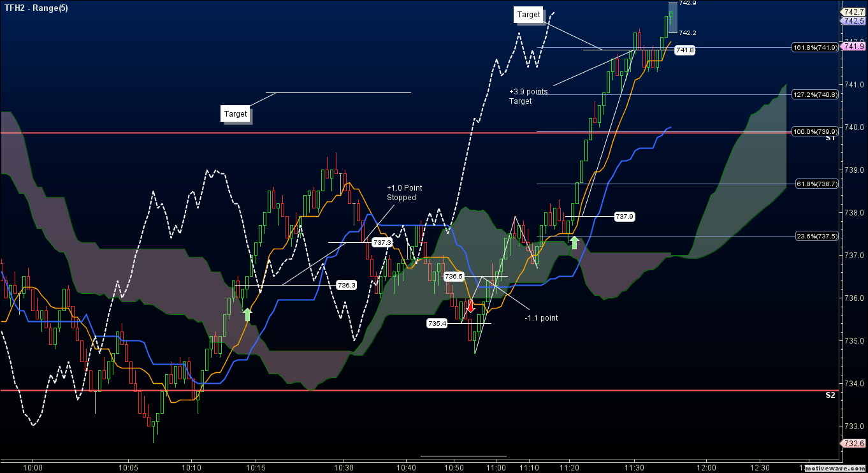Click the 742.7 price axis tag
This screenshot has height=473, width=868.
point(853,12)
